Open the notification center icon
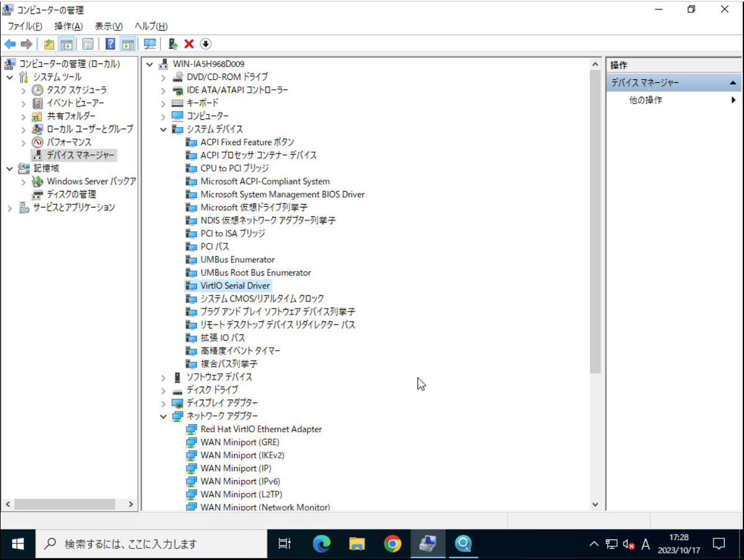 coord(719,544)
